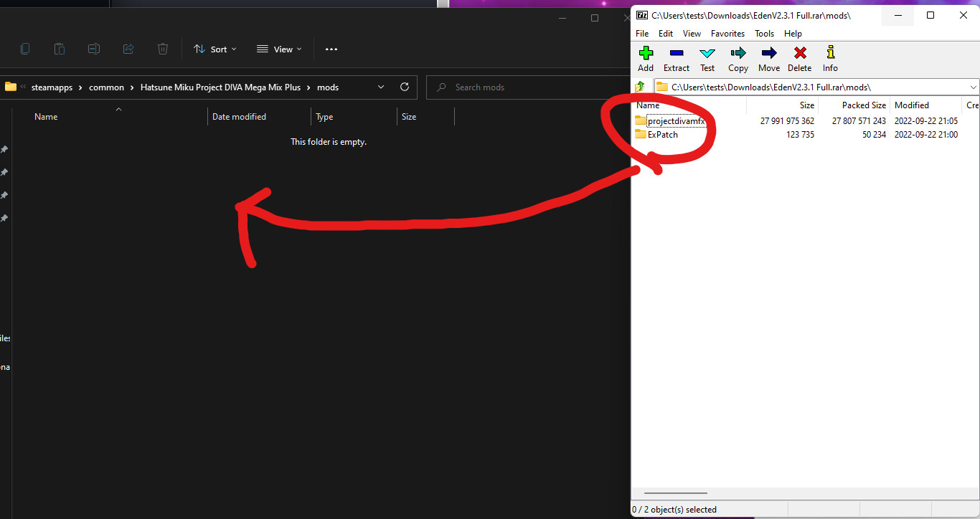980x519 pixels.
Task: Open Explorer address bar history dropdown
Action: coord(381,87)
